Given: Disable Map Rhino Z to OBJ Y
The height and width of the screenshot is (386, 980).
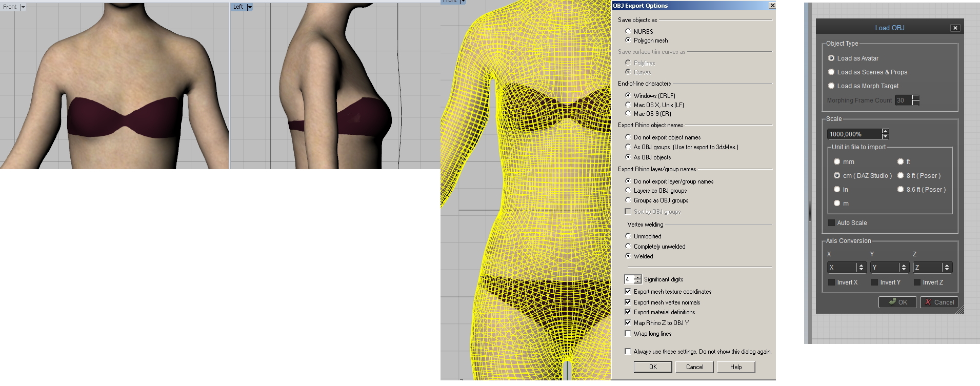Looking at the screenshot, I should (x=628, y=323).
